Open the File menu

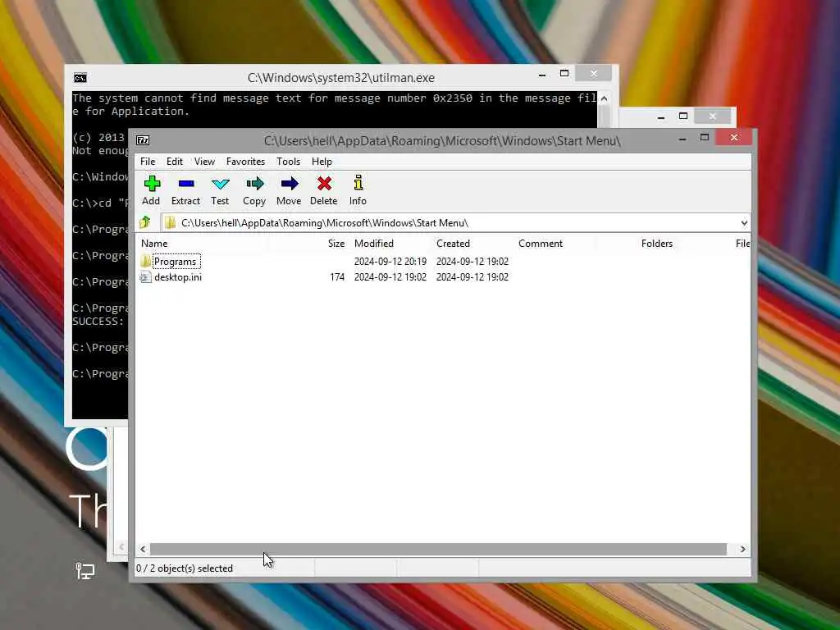148,162
